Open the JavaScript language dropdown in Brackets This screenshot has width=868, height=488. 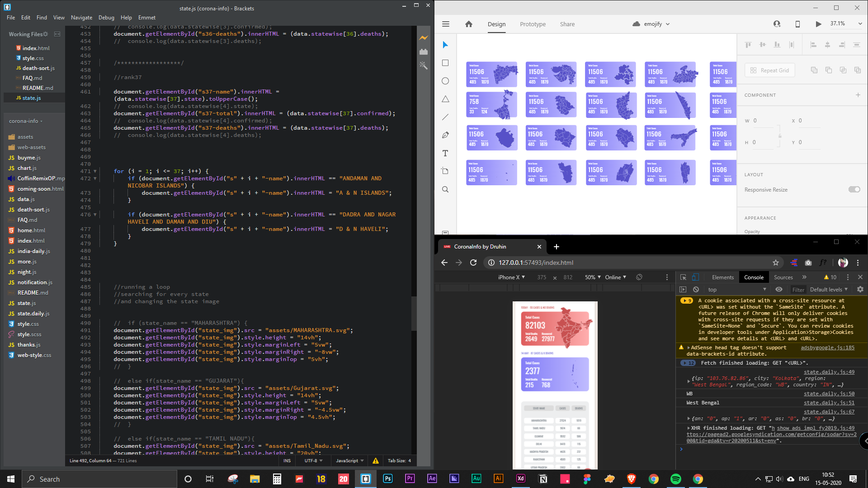click(x=349, y=461)
